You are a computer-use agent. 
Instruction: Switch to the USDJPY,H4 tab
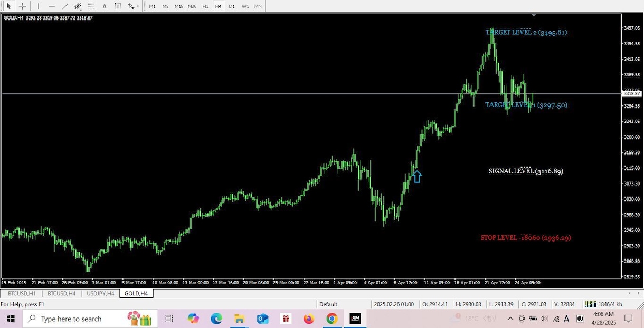tap(100, 293)
